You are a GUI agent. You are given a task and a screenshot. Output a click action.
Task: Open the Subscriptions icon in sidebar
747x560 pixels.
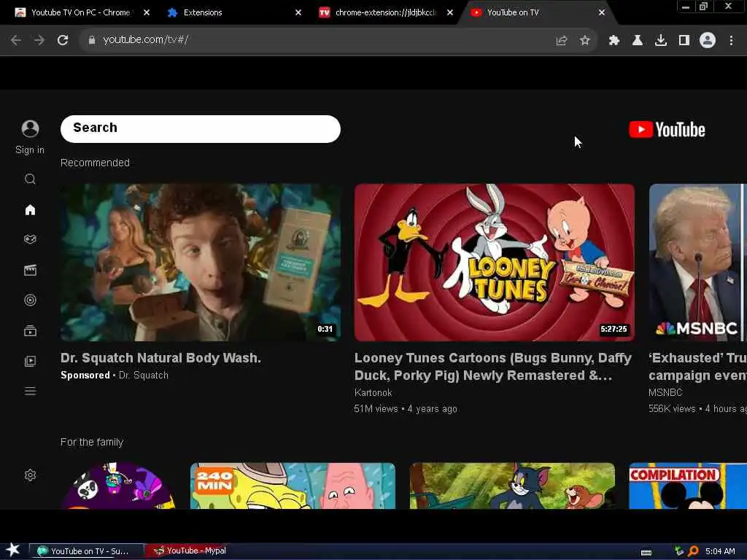30,330
